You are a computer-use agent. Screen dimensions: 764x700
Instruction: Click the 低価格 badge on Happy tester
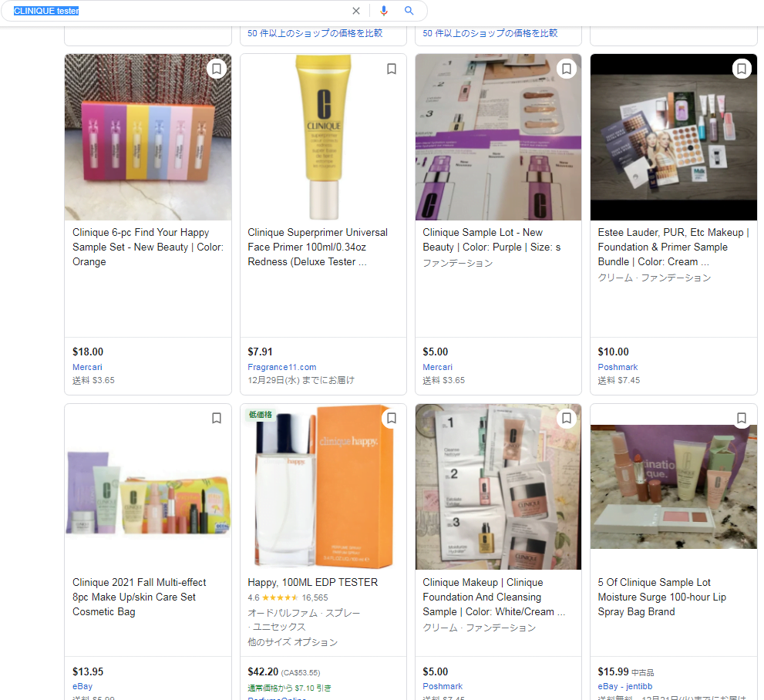point(261,415)
